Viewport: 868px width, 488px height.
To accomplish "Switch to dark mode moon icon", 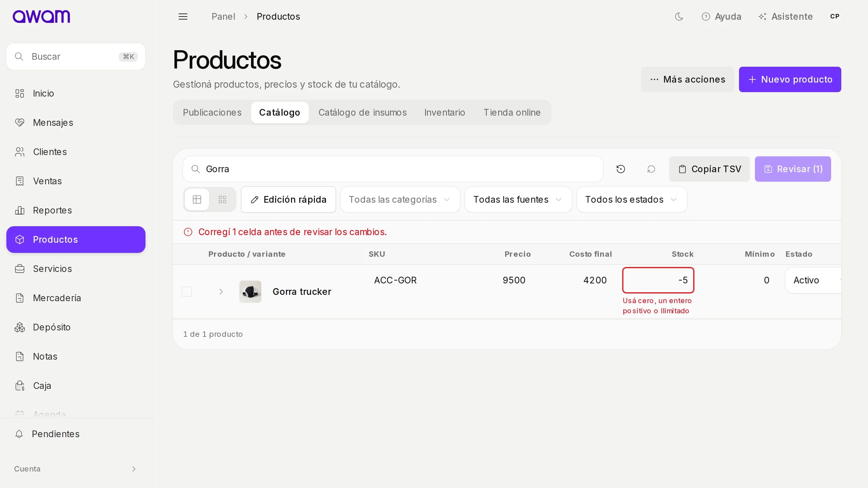I will click(x=679, y=17).
